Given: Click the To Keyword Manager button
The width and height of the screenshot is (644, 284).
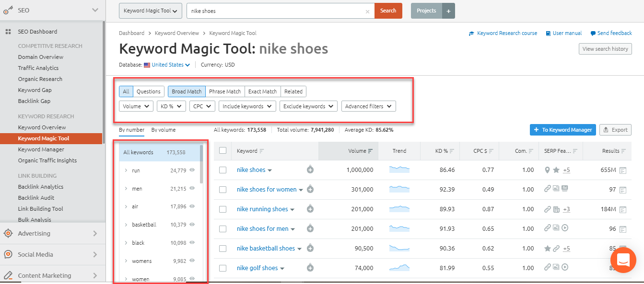Looking at the screenshot, I should coord(563,130).
